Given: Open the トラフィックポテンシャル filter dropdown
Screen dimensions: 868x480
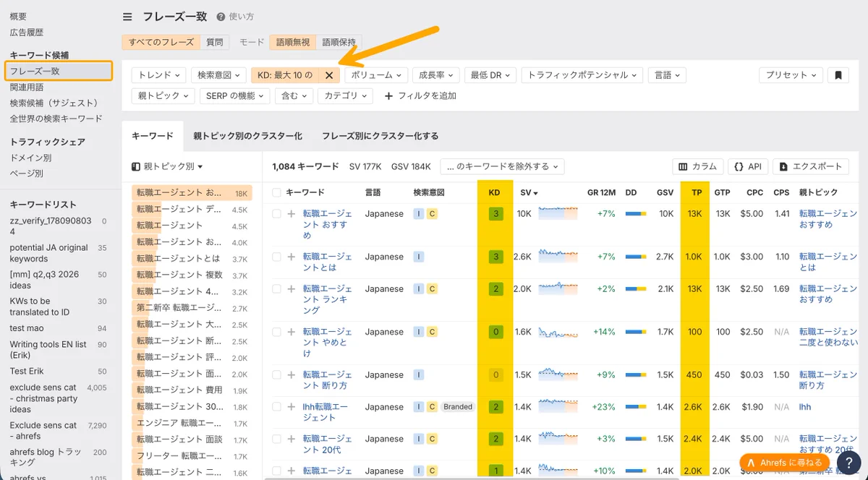Looking at the screenshot, I should point(582,75).
